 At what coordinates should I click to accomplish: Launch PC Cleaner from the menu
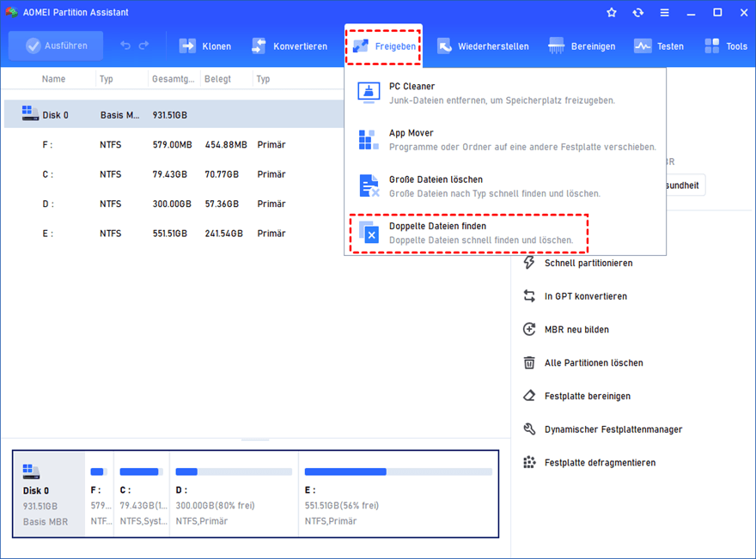point(505,93)
